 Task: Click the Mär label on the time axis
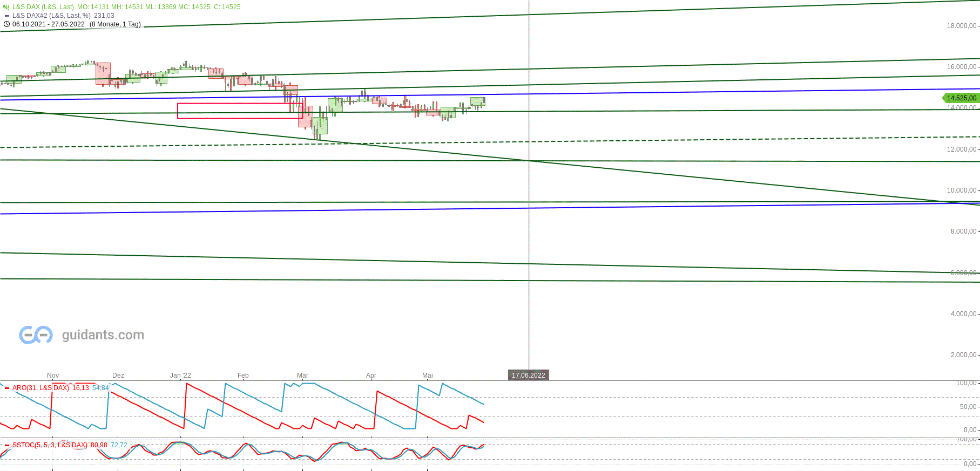point(302,376)
